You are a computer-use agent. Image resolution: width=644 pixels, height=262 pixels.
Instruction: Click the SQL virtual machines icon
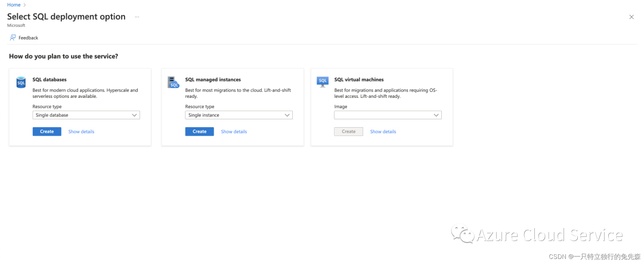tap(323, 82)
